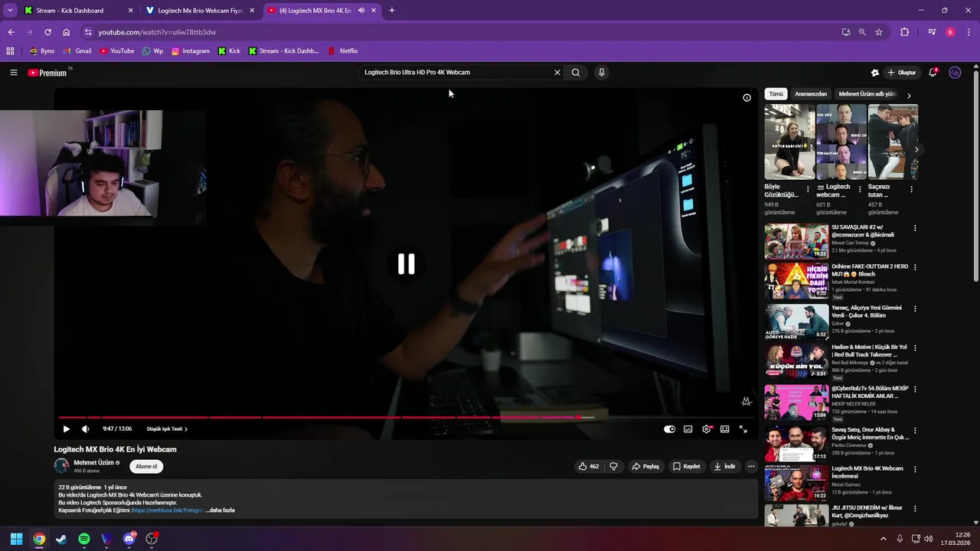This screenshot has height=551, width=980.
Task: Start voice search with microphone icon
Action: 602,73
